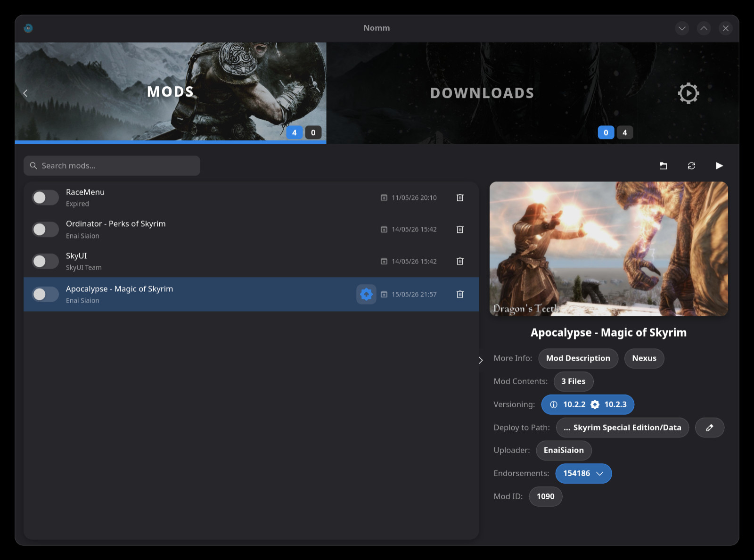Click blue enabled count badge on MODS tab
754x560 pixels.
(x=295, y=132)
